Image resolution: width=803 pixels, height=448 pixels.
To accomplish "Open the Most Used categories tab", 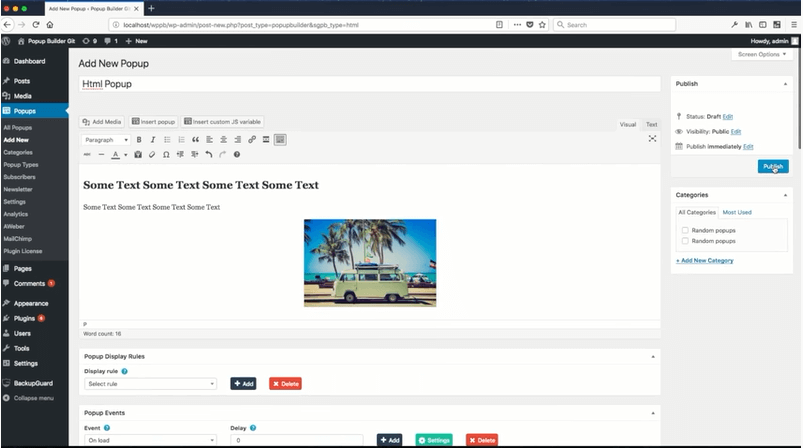I will click(x=737, y=212).
